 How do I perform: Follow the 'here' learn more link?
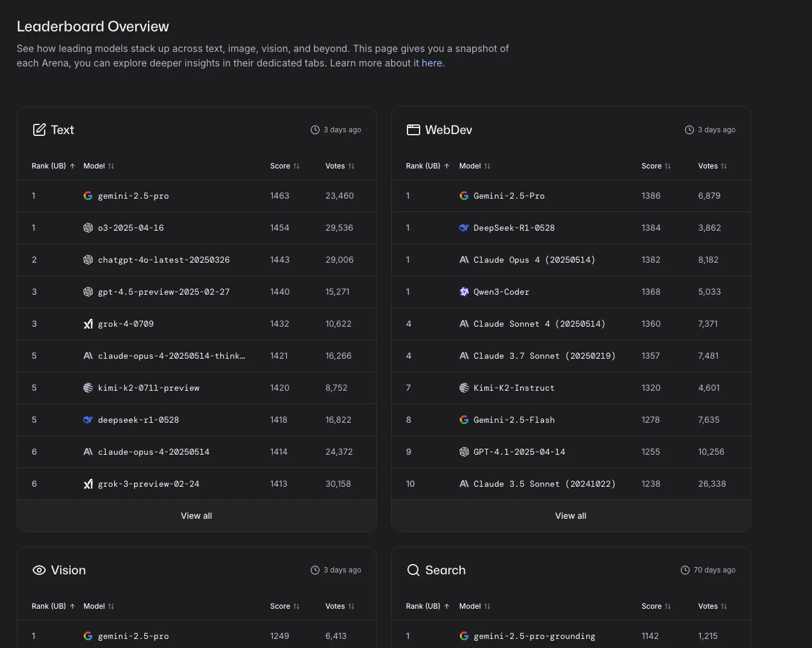432,63
